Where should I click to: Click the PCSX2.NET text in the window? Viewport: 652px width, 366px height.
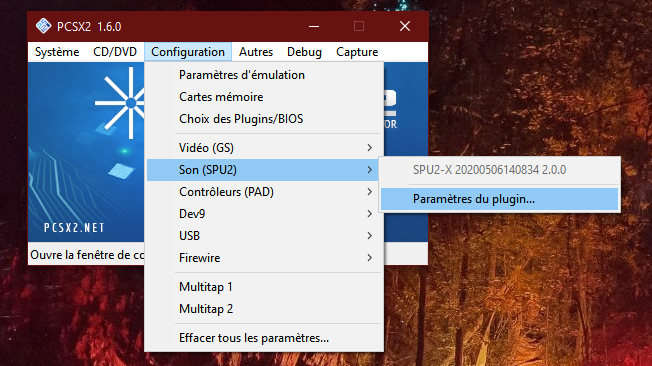tap(74, 228)
